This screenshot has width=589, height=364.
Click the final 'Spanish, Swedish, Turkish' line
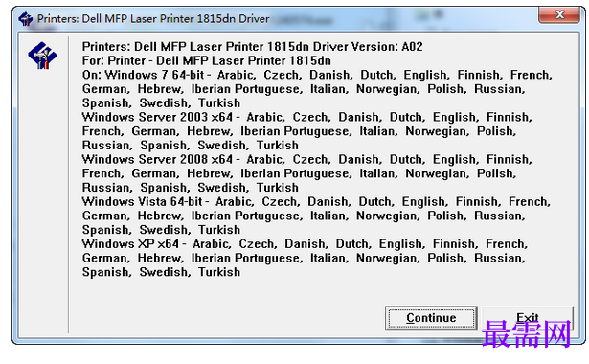161,272
